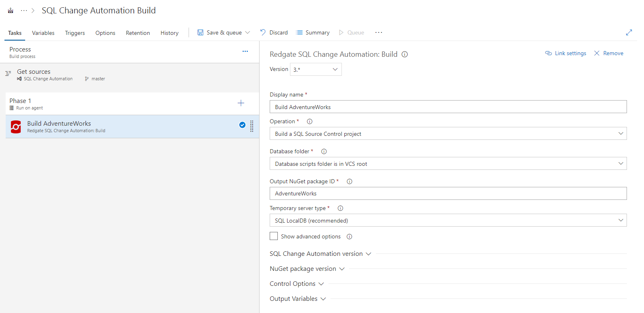The width and height of the screenshot is (644, 313).
Task: Show info for Show advanced options
Action: click(350, 236)
